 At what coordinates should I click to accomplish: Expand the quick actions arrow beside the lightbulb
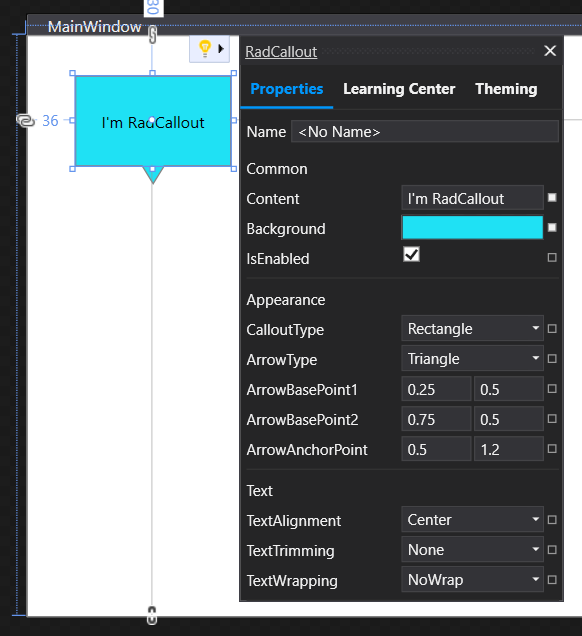tap(221, 49)
